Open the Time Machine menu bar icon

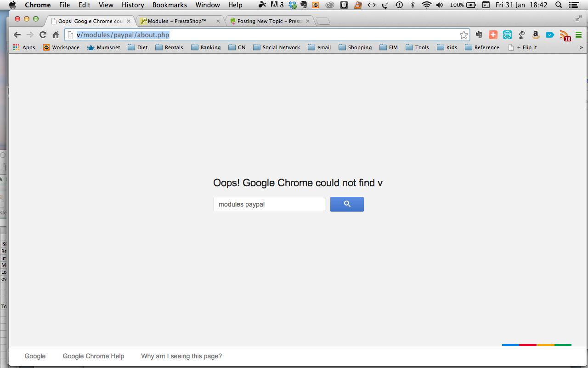[x=399, y=5]
